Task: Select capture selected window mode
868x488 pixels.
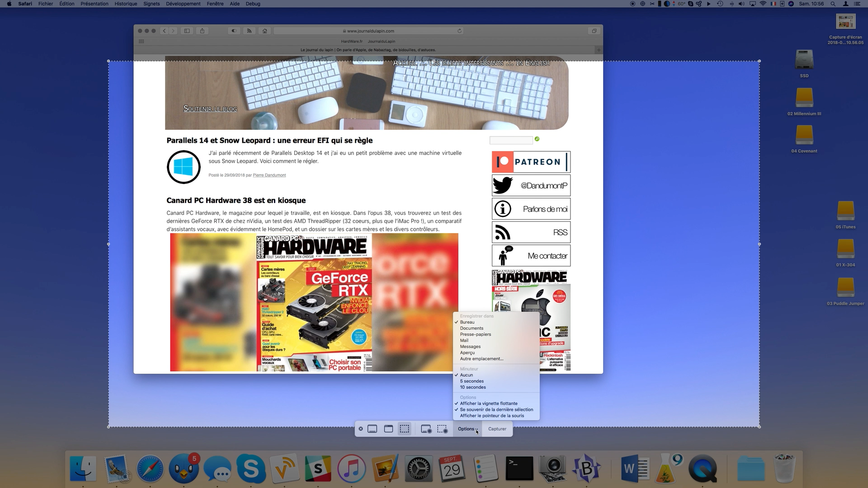Action: tap(388, 429)
